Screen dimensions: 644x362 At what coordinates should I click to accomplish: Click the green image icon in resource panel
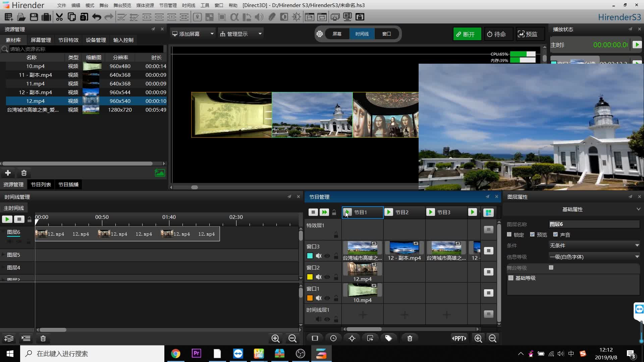(160, 173)
